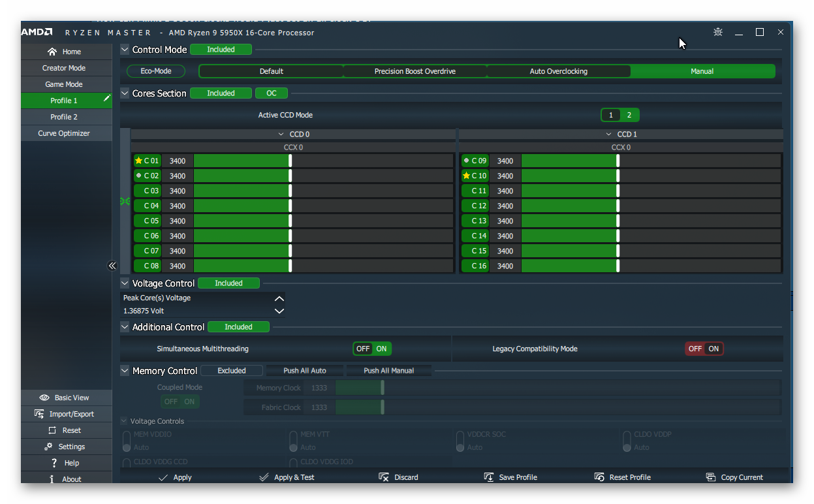Click the bug report icon in title bar
The width and height of the screenshot is (814, 504).
pyautogui.click(x=718, y=32)
